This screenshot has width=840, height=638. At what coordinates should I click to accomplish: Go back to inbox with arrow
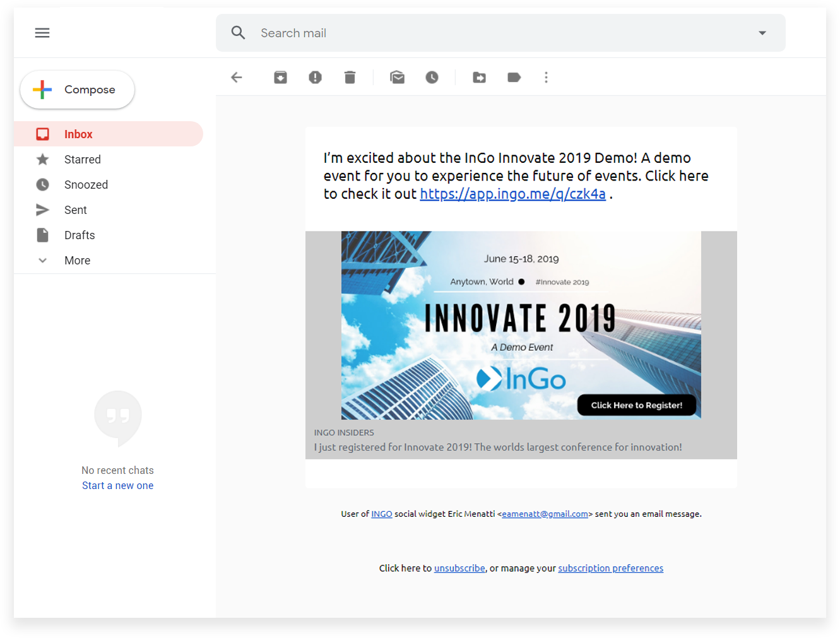pos(237,78)
